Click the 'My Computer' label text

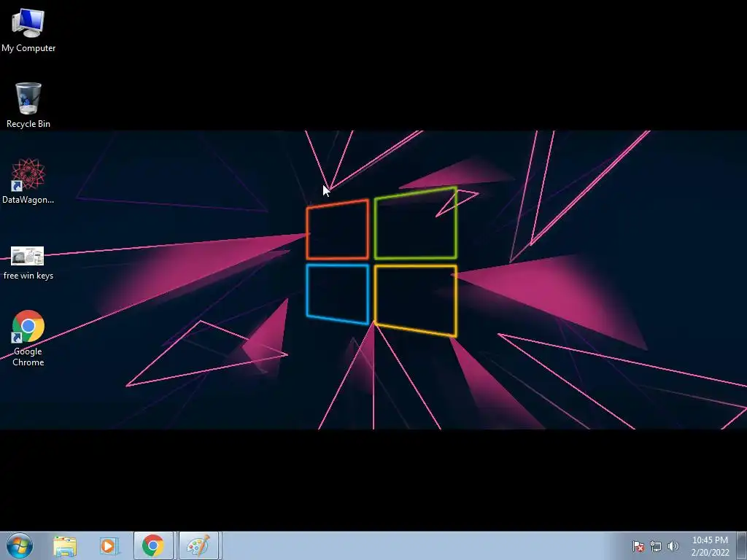point(28,48)
